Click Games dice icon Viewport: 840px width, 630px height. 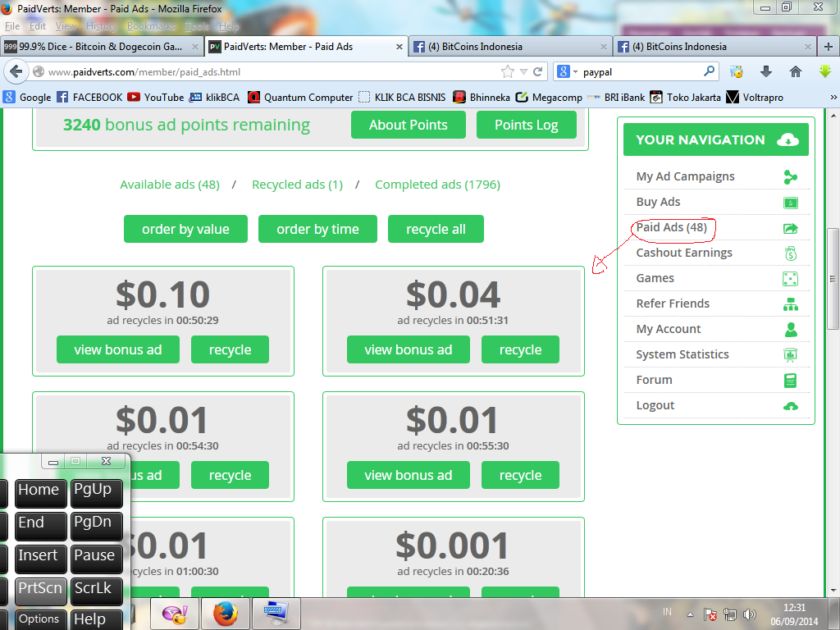tap(790, 279)
